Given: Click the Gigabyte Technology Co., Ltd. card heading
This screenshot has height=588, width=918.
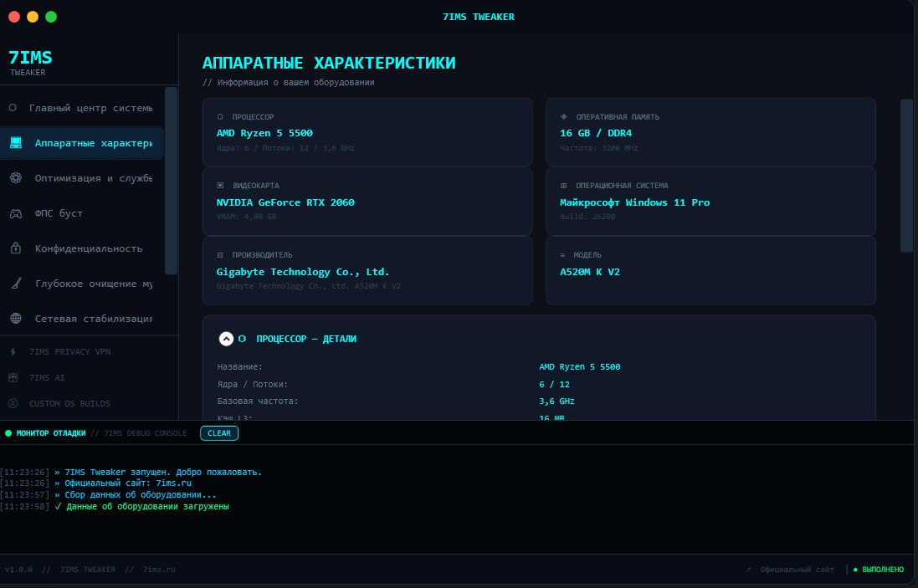Looking at the screenshot, I should (303, 272).
